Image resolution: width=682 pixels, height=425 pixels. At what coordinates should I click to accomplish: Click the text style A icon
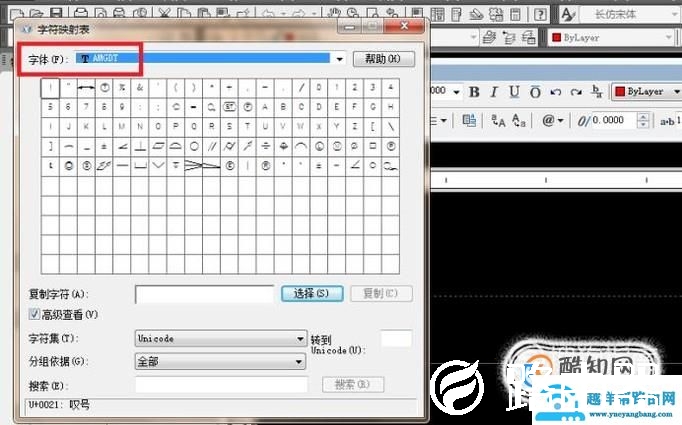[568, 14]
